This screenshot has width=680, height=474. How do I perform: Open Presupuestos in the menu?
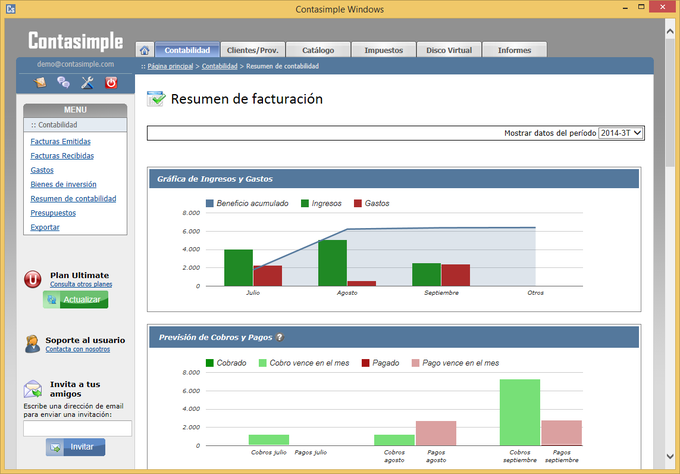[x=53, y=213]
